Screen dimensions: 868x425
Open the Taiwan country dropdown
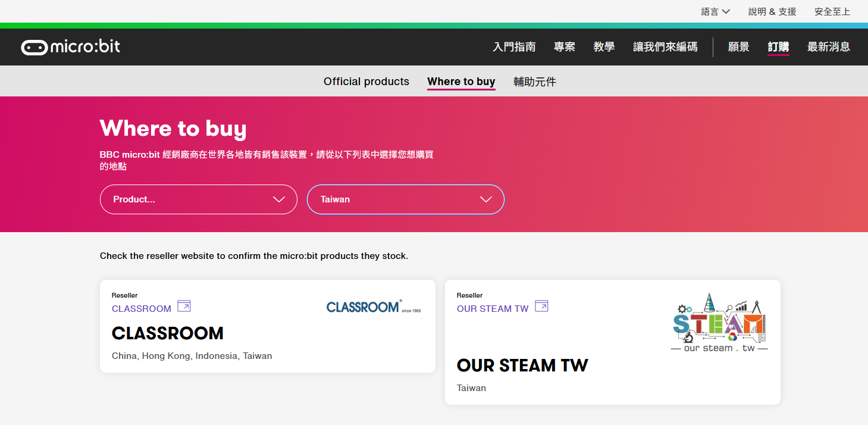click(406, 199)
